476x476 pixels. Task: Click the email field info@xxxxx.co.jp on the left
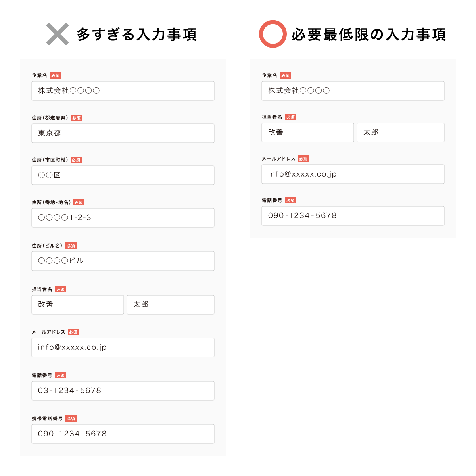[123, 347]
